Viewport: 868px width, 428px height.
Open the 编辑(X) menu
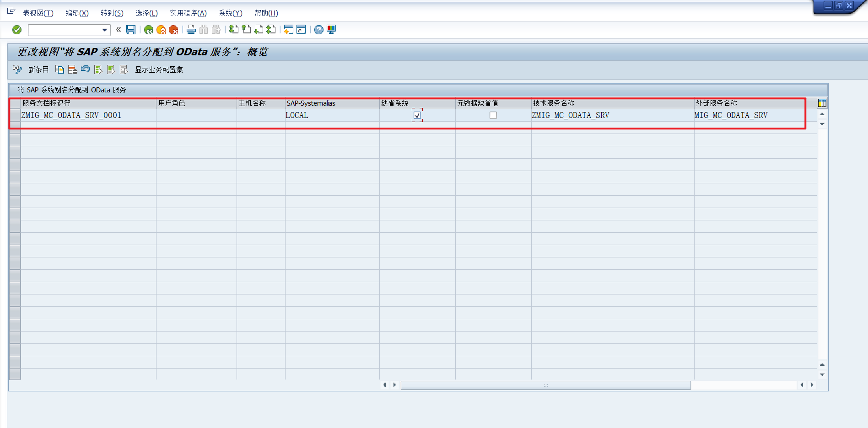77,13
